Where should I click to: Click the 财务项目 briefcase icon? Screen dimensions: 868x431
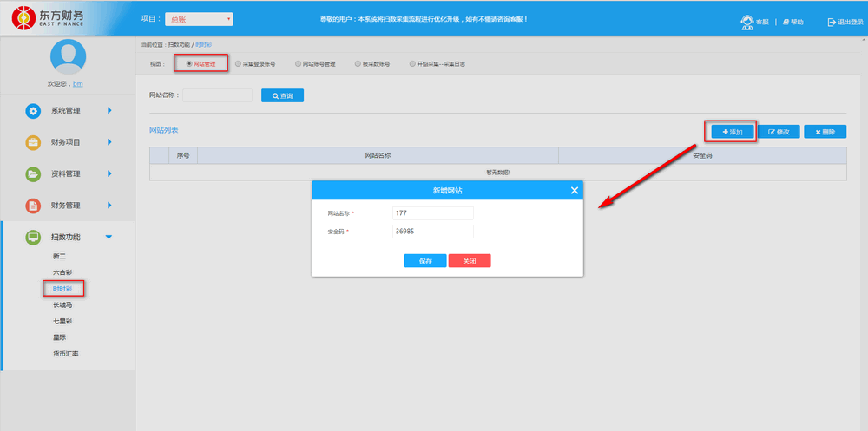[33, 142]
